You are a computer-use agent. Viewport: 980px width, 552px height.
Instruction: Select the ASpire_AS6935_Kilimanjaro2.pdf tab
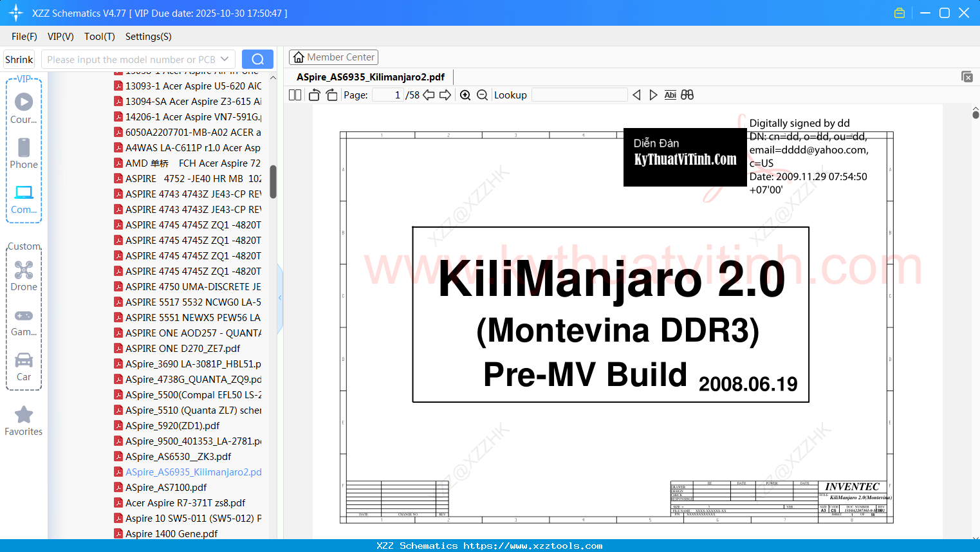(x=371, y=77)
